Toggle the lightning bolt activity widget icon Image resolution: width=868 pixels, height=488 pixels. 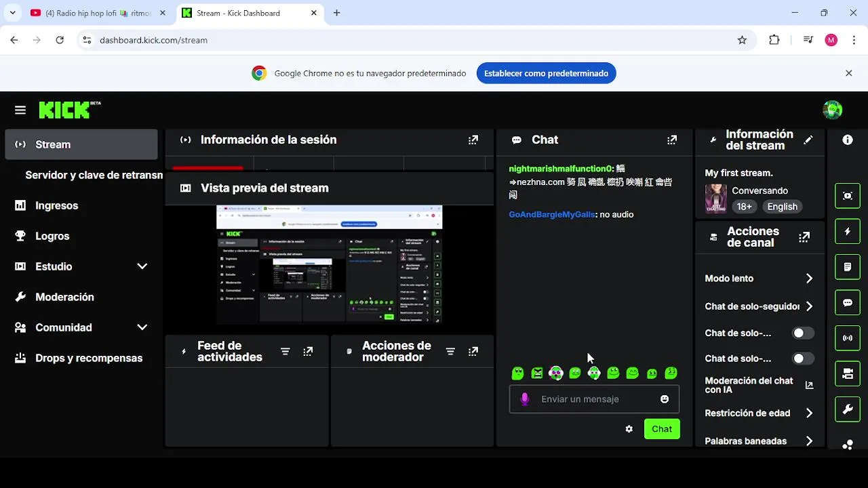tap(848, 231)
